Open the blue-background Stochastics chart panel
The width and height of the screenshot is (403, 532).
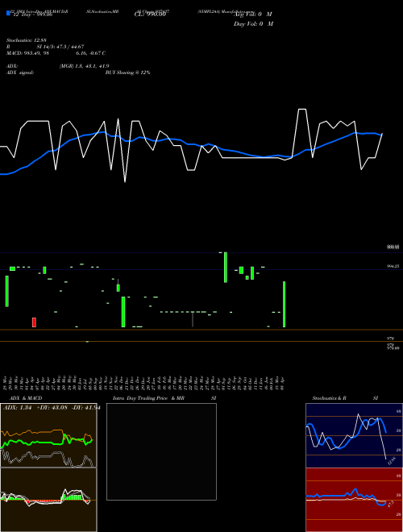pos(354,435)
